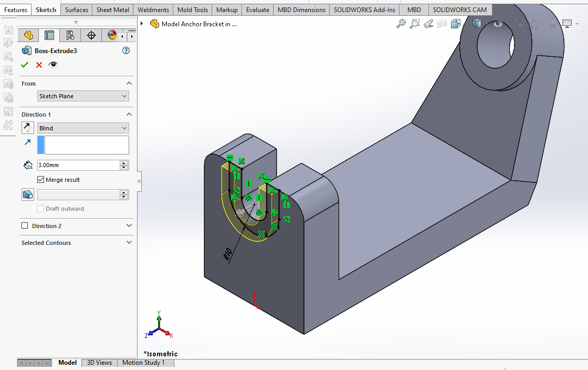
Task: Open the DimXpertManager crosshair tab
Action: click(91, 35)
